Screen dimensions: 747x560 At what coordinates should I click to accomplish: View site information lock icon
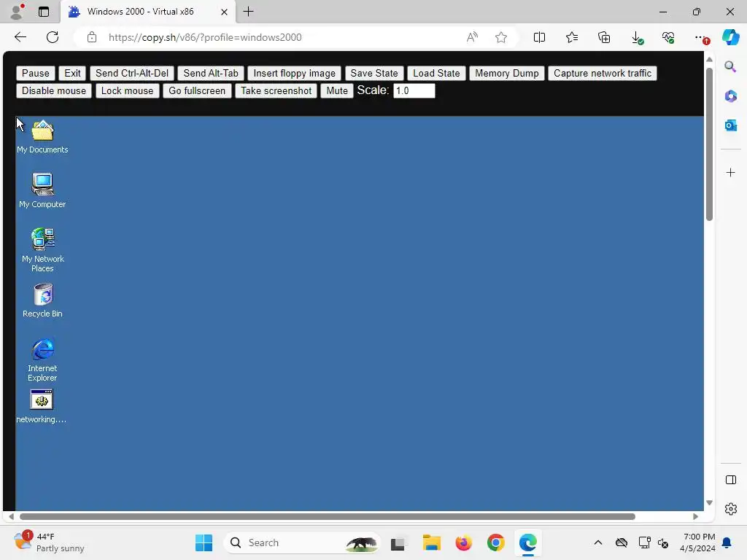(x=92, y=37)
